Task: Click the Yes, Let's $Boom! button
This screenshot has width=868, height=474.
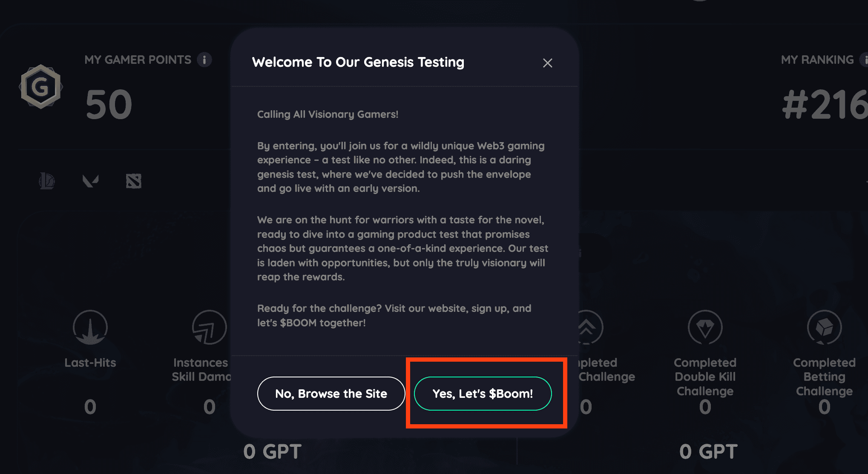Action: click(x=483, y=394)
